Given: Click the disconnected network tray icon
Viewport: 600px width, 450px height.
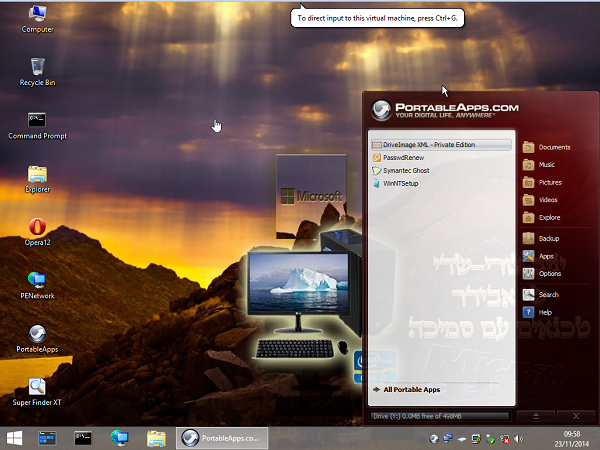Looking at the screenshot, I should coord(504,439).
